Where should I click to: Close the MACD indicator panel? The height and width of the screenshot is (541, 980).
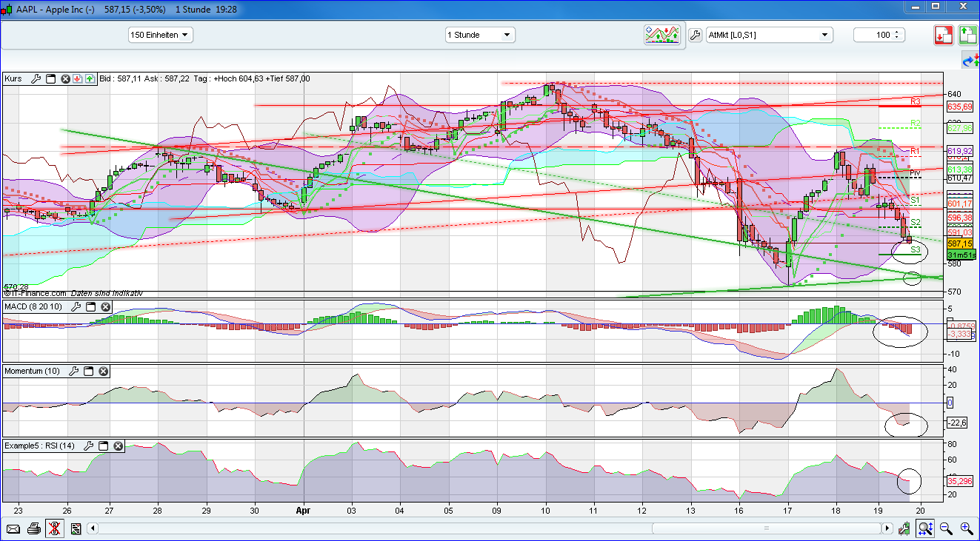104,306
